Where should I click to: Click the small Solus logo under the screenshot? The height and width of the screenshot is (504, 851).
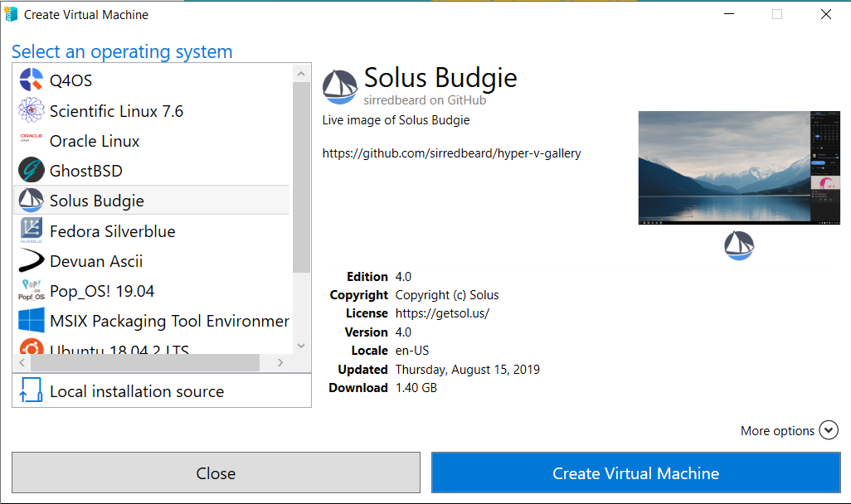click(x=739, y=245)
